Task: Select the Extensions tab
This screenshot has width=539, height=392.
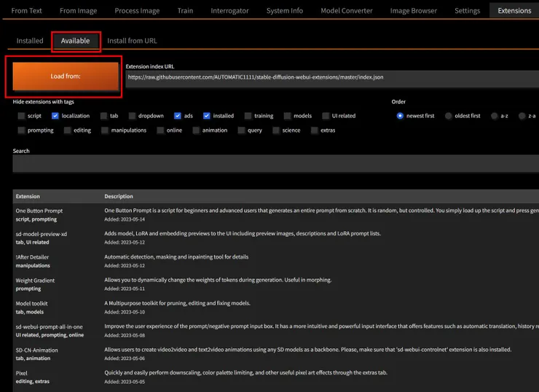Action: tap(514, 11)
